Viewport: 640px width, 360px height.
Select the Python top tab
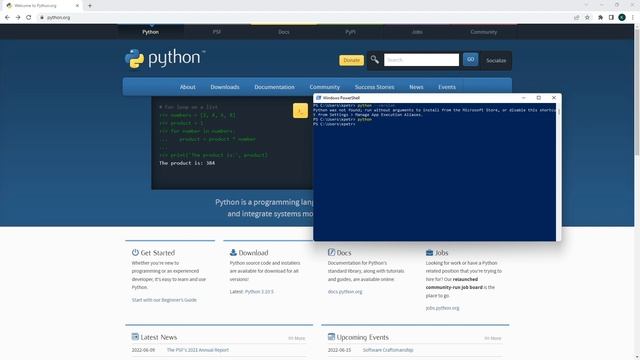tap(151, 32)
